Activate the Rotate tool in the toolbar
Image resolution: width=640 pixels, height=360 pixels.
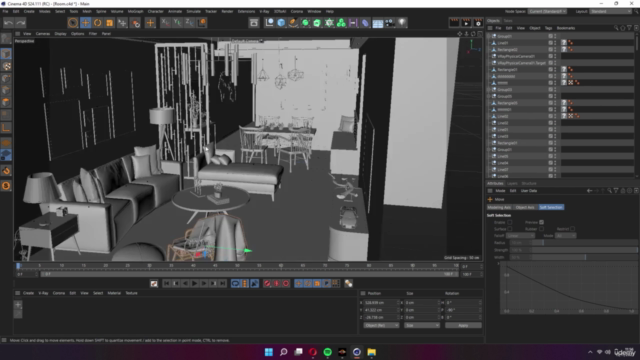[97, 23]
